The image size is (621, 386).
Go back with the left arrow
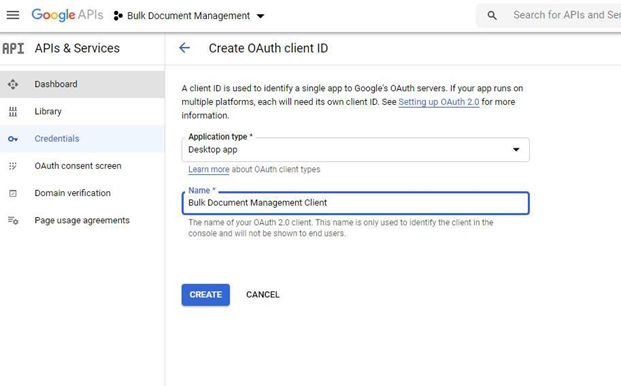pyautogui.click(x=185, y=48)
